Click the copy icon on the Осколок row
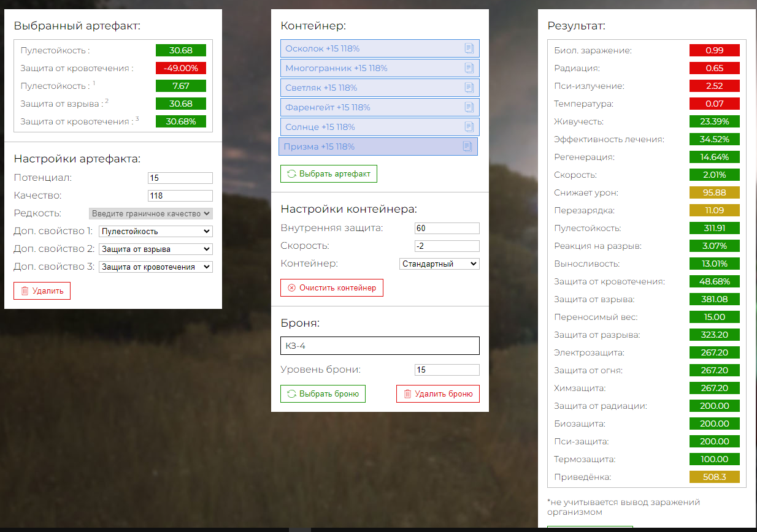Viewport: 757px width, 532px height. coord(469,48)
